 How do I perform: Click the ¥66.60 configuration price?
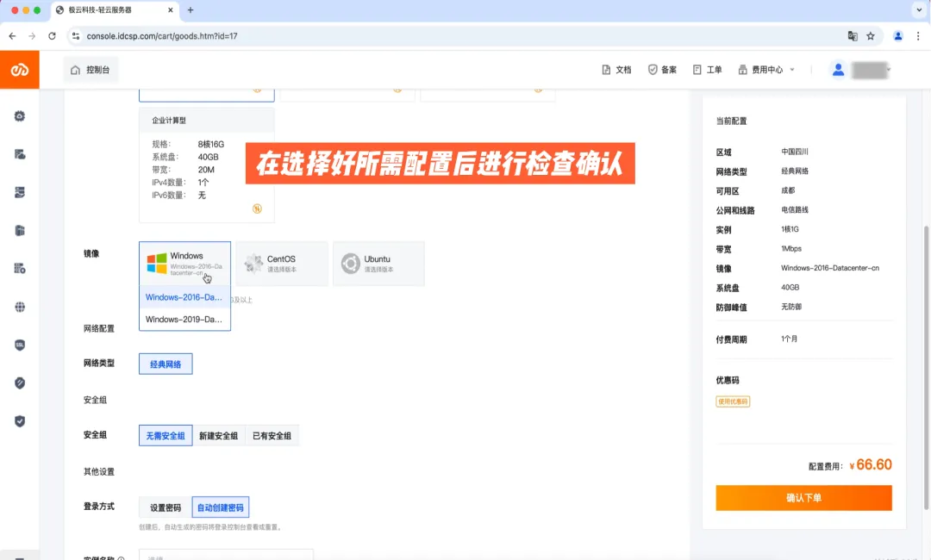point(871,464)
